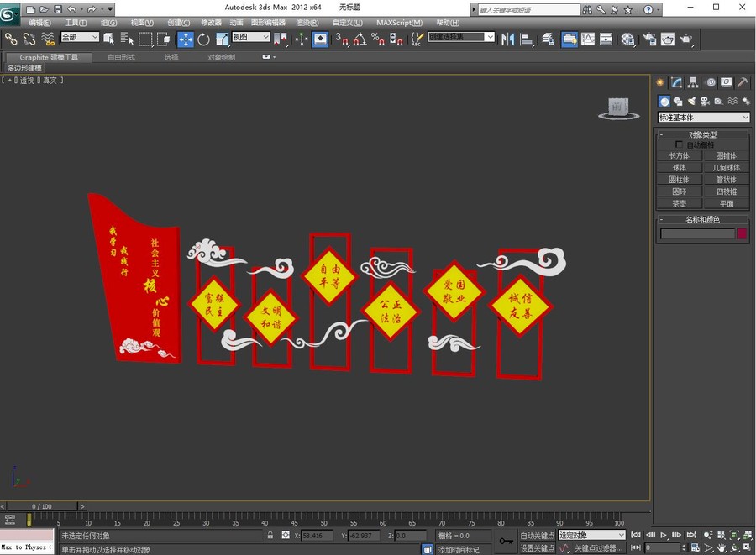This screenshot has height=555, width=756.
Task: Open the Tools menu
Action: 76,23
